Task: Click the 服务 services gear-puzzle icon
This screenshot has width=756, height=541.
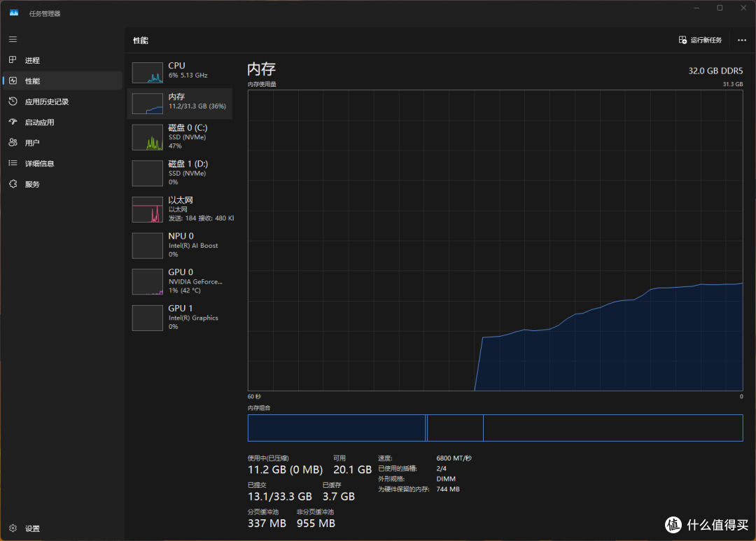Action: [x=13, y=183]
